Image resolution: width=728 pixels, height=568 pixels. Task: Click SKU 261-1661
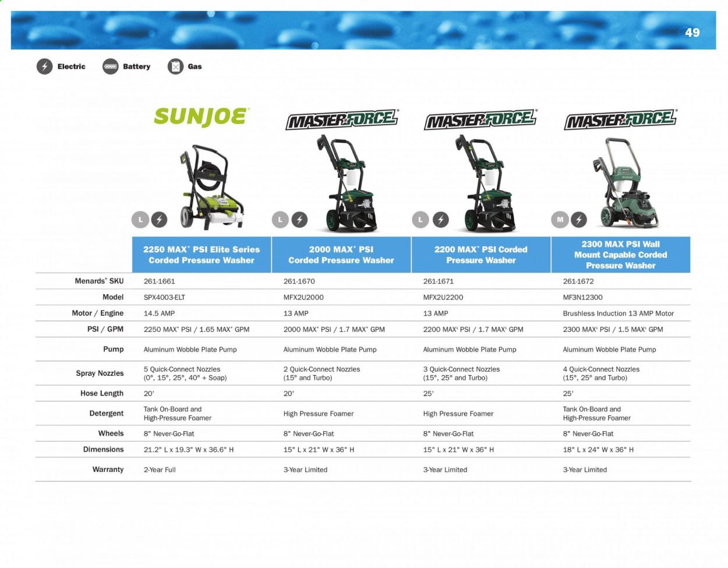(x=158, y=281)
